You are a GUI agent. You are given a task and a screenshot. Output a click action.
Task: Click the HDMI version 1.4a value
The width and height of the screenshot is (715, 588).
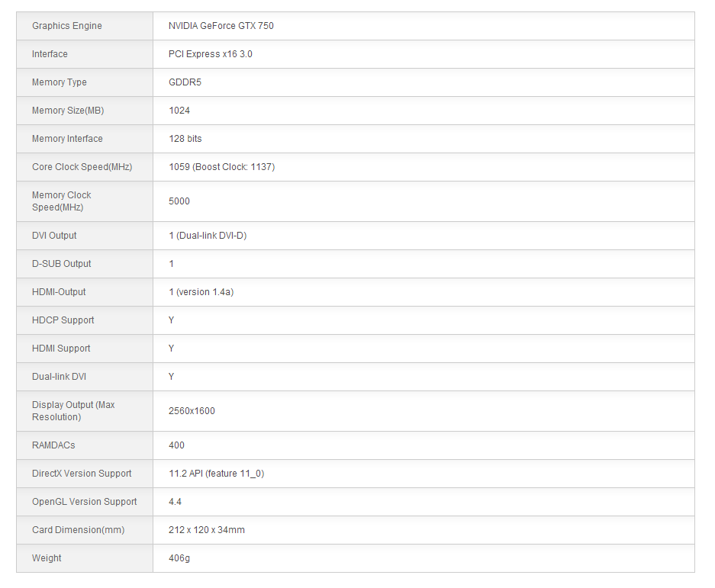tap(201, 292)
